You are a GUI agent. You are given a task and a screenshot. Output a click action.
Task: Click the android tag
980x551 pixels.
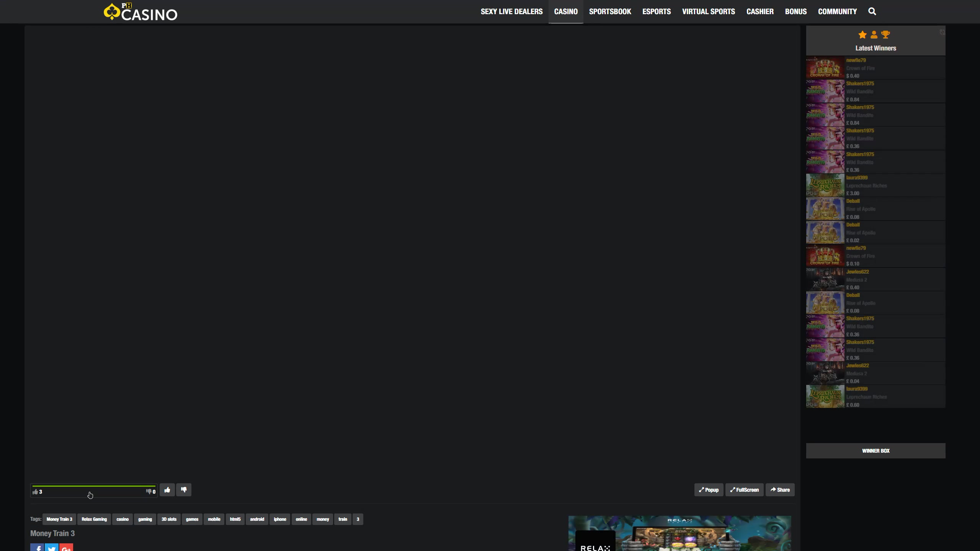pos(257,519)
